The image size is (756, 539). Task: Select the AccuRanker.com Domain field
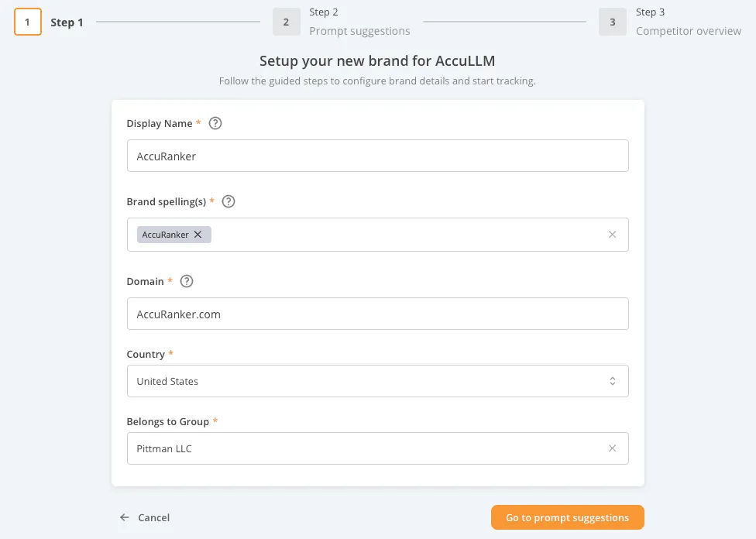(x=377, y=314)
